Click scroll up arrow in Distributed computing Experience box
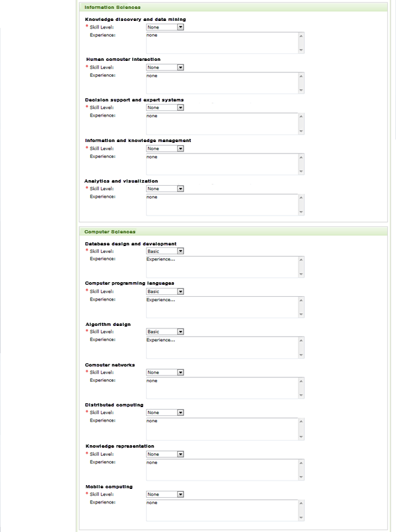 (301, 422)
